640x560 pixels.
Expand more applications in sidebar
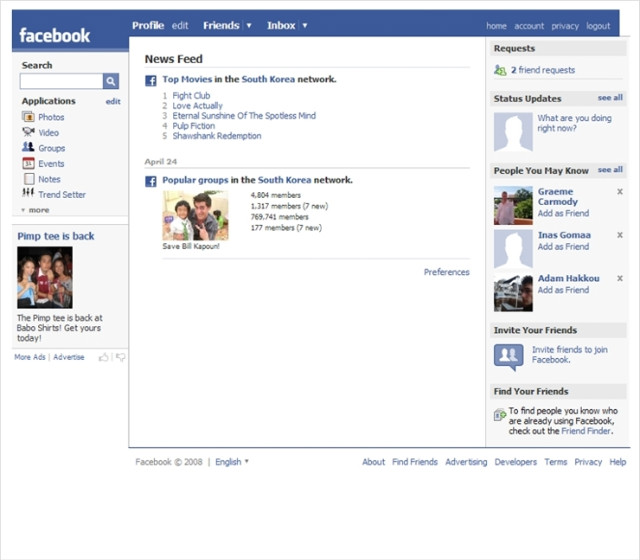coord(36,210)
